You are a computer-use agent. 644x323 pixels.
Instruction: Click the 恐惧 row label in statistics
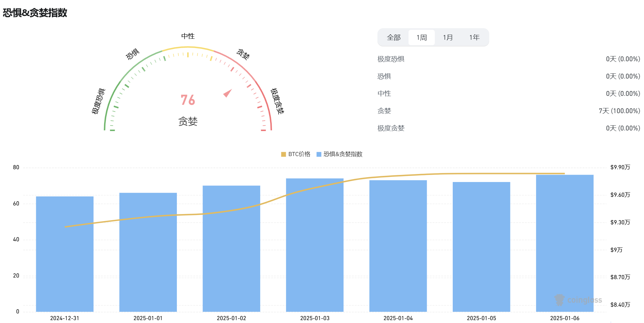click(384, 76)
